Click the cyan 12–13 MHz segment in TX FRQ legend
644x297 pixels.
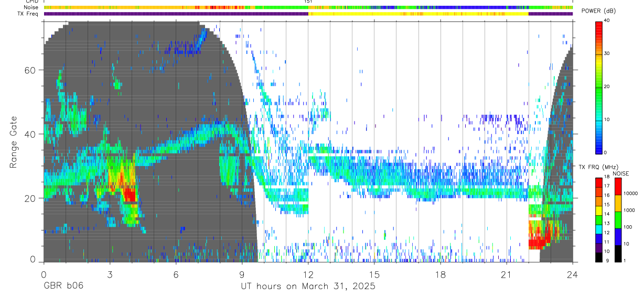pos(599,229)
